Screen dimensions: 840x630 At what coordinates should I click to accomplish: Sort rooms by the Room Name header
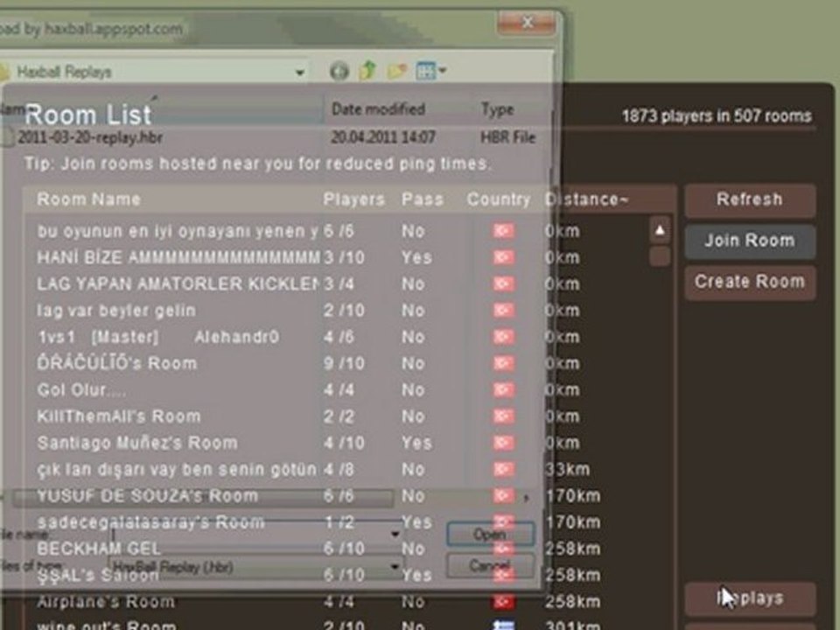89,199
